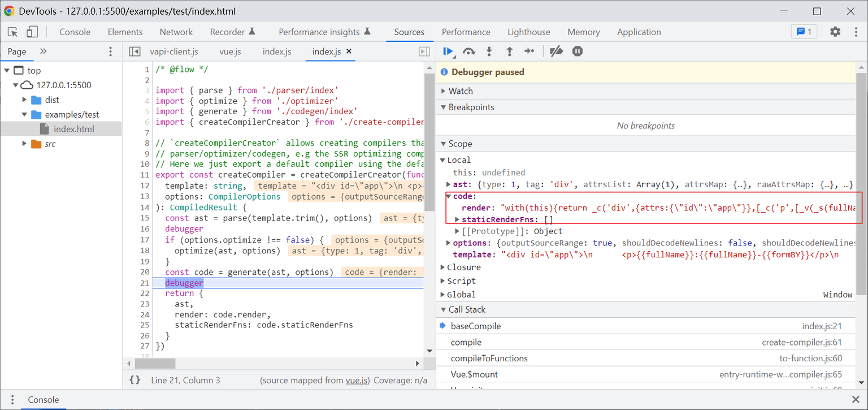Select Vue.$mount call stack frame
Viewport: 868px width, 410px height.
[x=646, y=375]
